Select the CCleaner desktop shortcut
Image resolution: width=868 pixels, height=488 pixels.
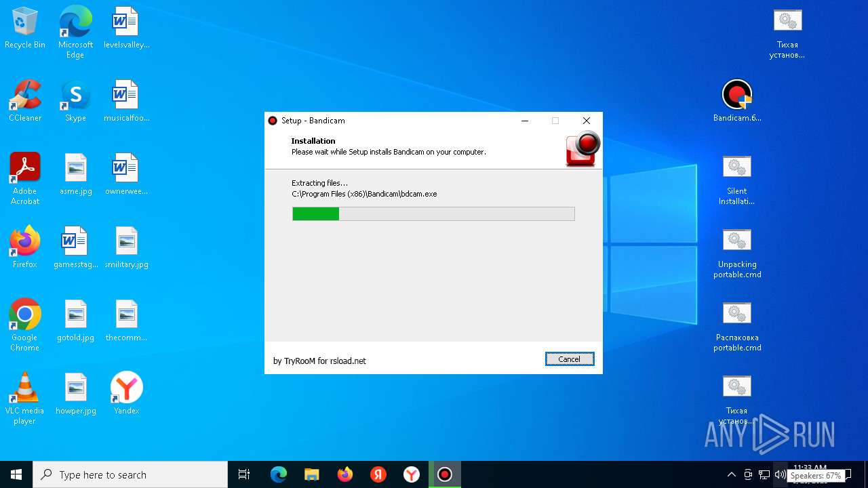click(25, 101)
